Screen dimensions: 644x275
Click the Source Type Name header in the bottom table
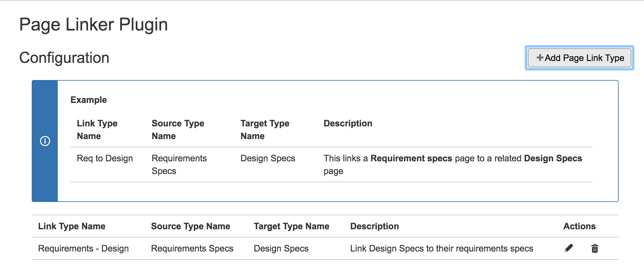pos(190,226)
